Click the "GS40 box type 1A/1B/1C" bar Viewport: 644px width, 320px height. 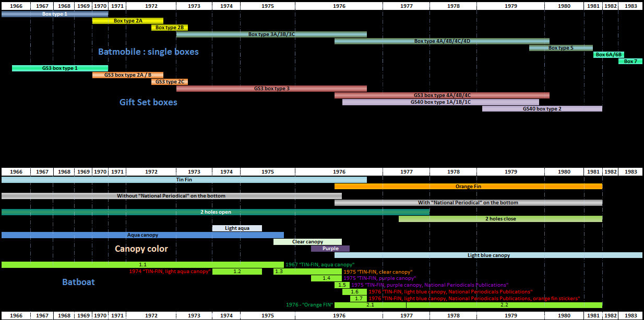tap(440, 102)
